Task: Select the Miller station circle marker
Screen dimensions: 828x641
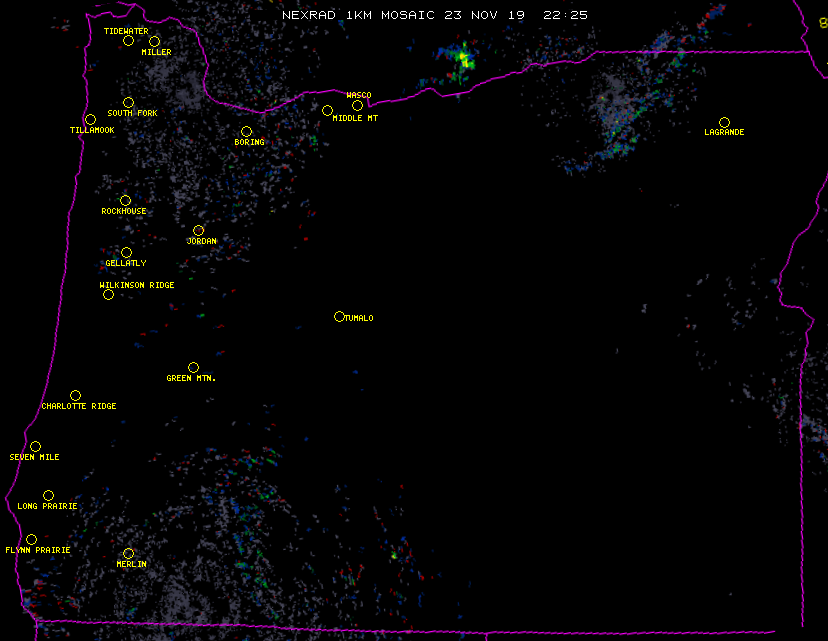Action: (154, 42)
